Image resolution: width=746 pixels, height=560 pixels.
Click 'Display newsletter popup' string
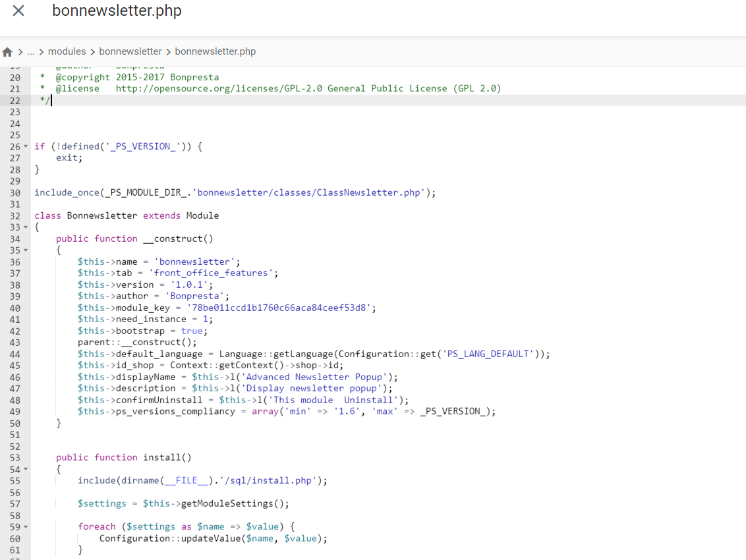click(311, 389)
